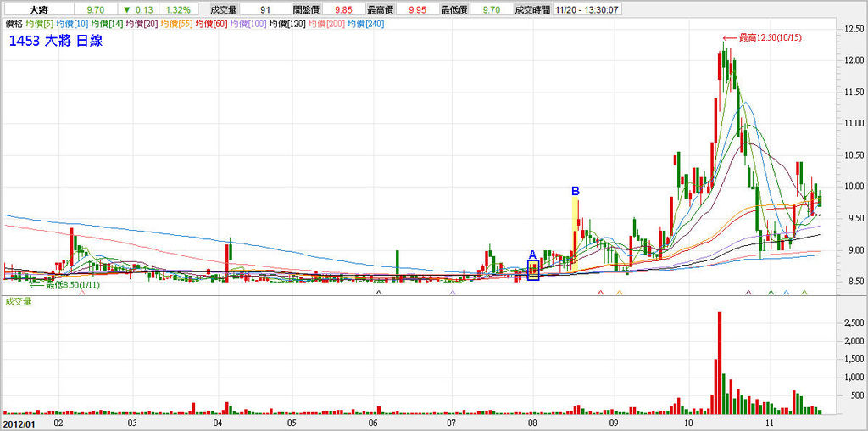Click the 11 month axis label
The width and height of the screenshot is (868, 431).
769,423
